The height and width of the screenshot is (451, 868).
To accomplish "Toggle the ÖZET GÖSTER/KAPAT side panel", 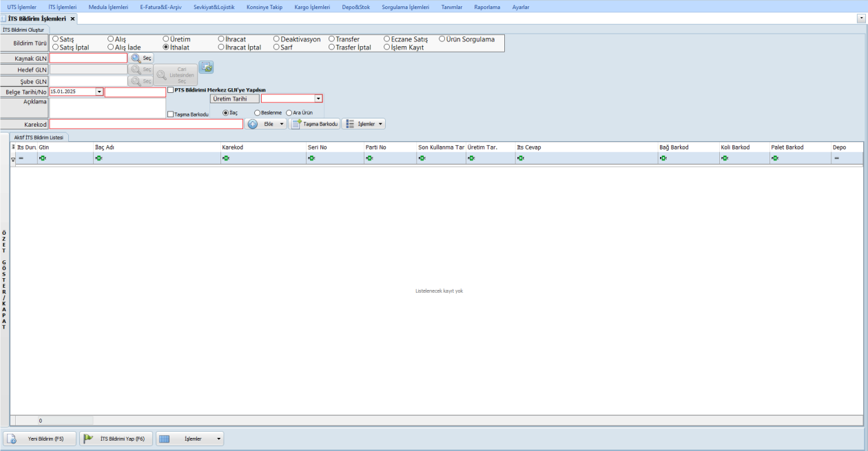I will (4, 280).
